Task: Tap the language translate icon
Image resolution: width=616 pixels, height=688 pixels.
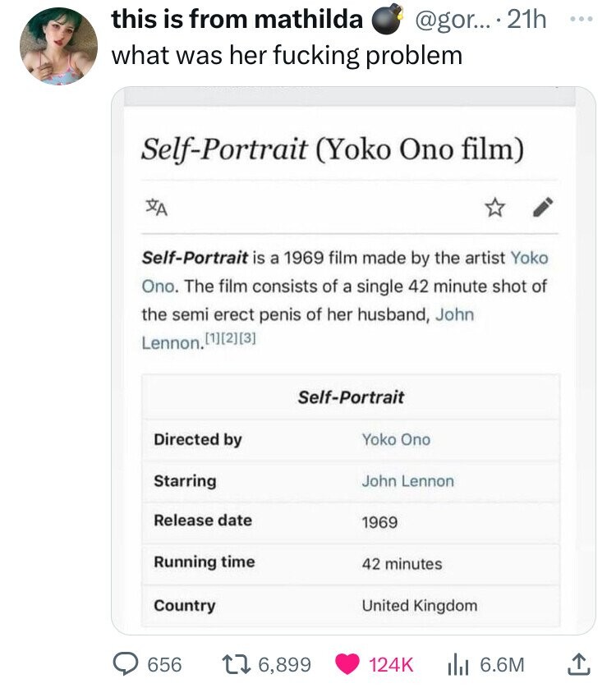Action: pyautogui.click(x=157, y=208)
